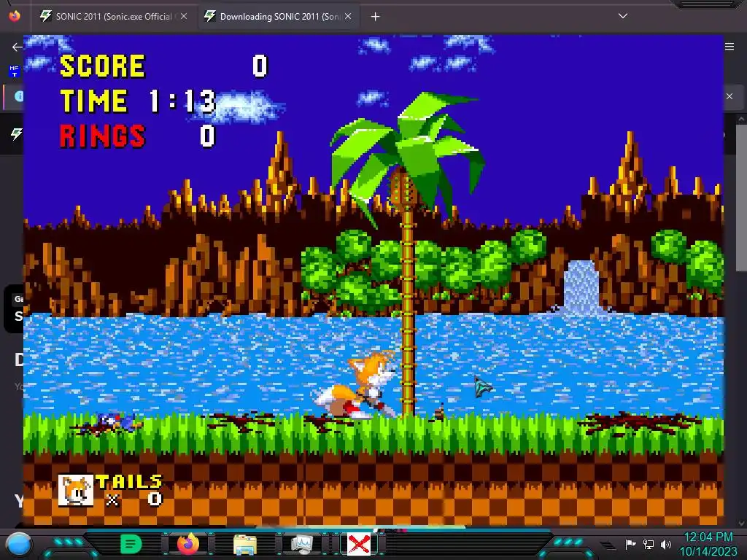
Task: Expand the list all tabs dropdown
Action: [x=622, y=16]
